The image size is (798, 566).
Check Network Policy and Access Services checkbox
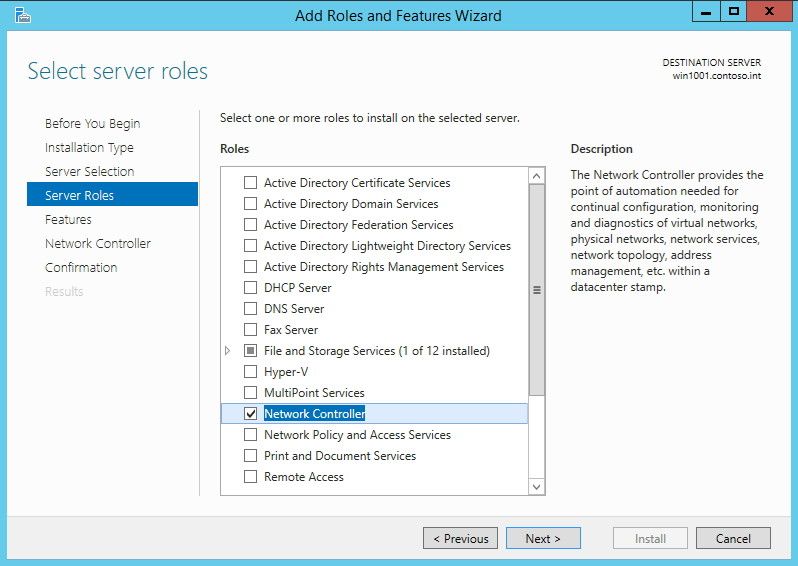(x=250, y=435)
